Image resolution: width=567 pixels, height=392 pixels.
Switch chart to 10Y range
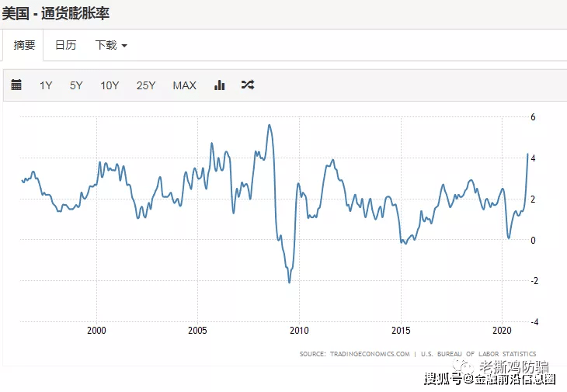(x=110, y=85)
